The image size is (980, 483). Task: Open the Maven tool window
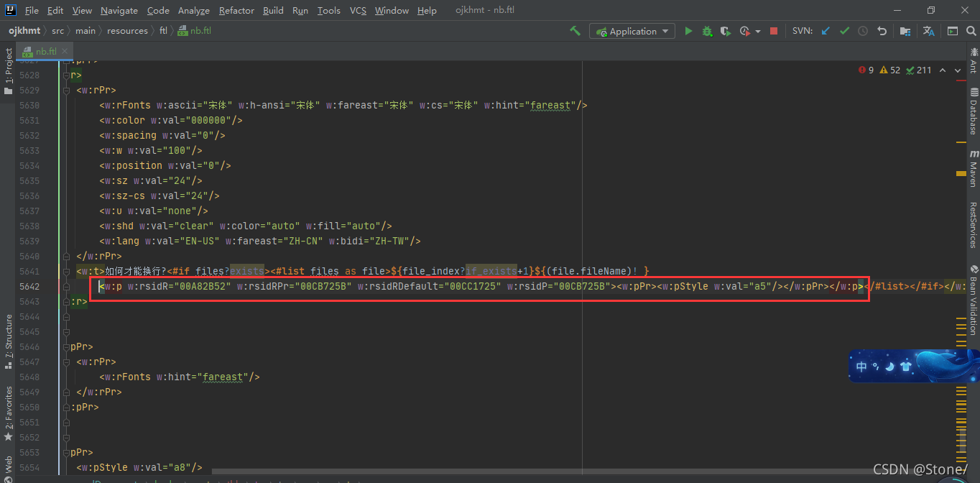[973, 168]
